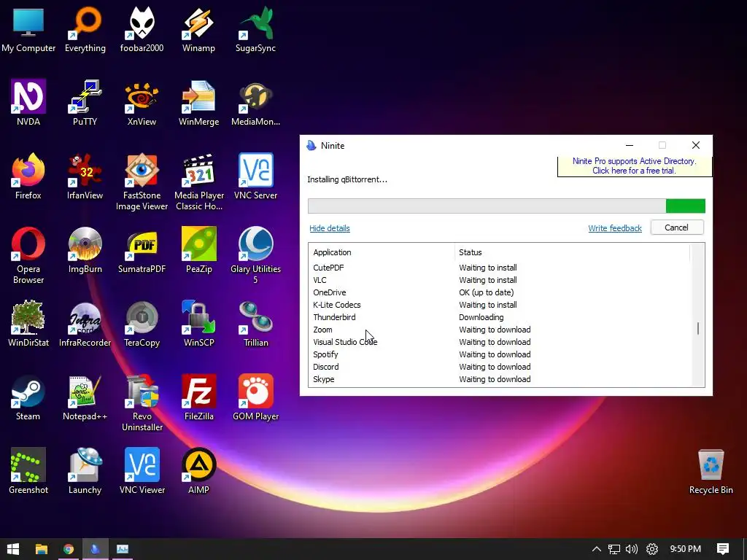Open the Revo Uninstaller icon
Viewport: 747px width, 560px height.
coord(142,402)
